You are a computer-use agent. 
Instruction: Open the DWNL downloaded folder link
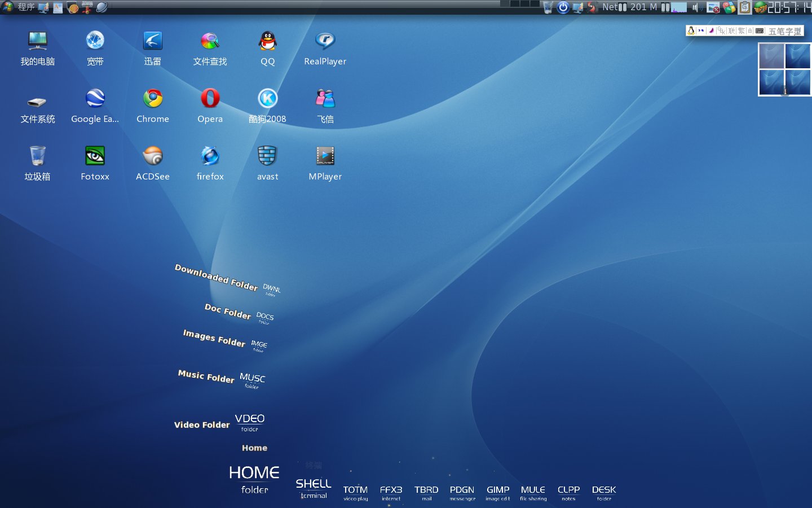pyautogui.click(x=271, y=290)
